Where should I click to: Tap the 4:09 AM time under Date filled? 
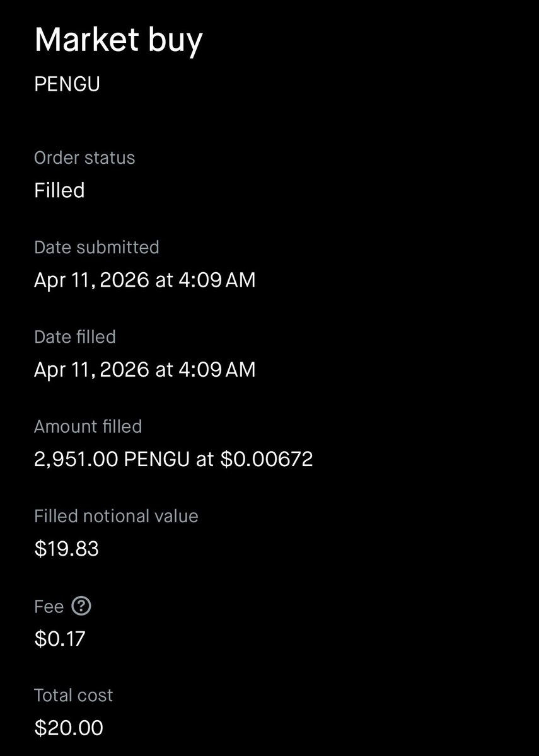[x=218, y=370]
